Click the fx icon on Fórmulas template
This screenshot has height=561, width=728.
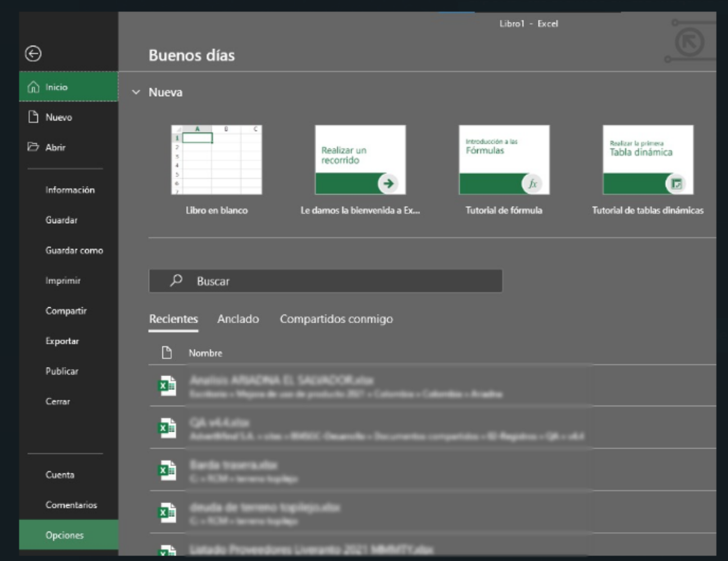pyautogui.click(x=532, y=184)
